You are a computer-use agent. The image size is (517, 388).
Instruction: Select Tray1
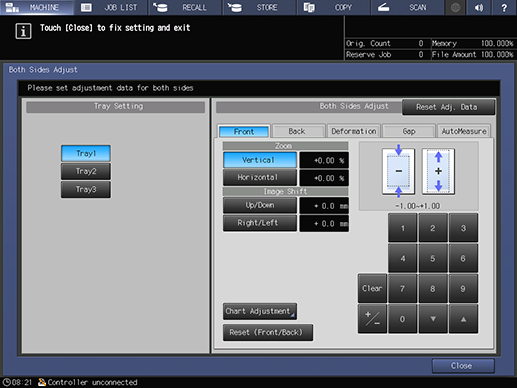tap(86, 153)
